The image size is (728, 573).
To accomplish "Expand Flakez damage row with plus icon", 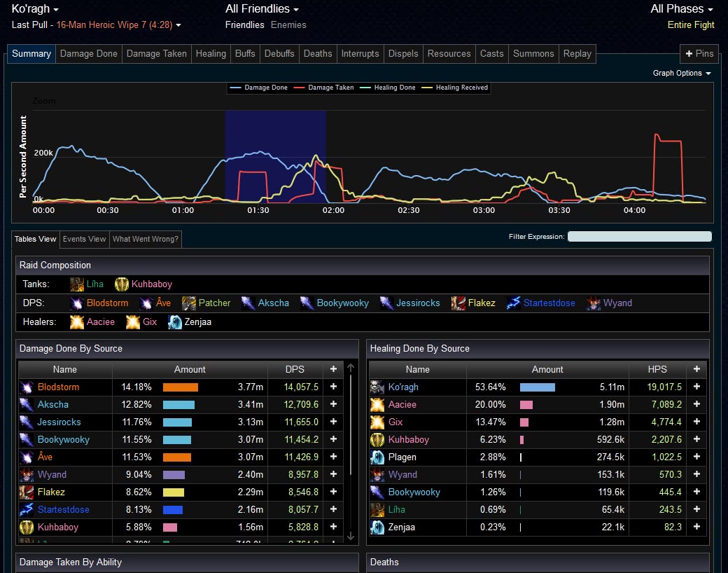I will [333, 492].
